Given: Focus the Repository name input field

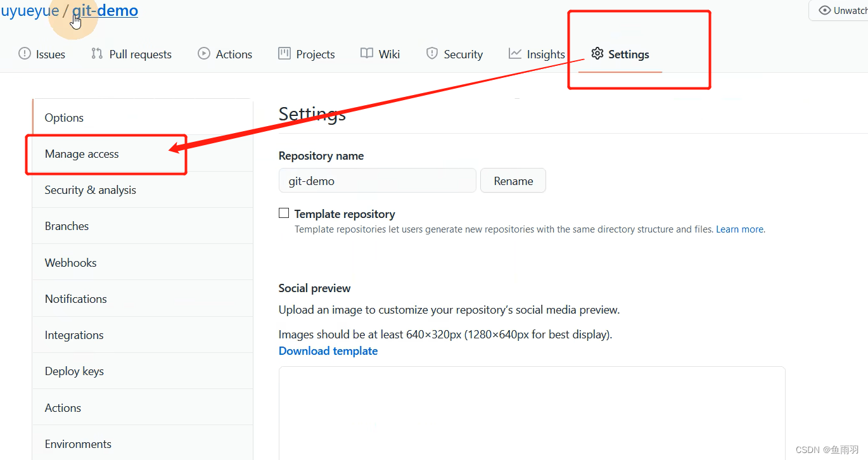Looking at the screenshot, I should pyautogui.click(x=378, y=181).
